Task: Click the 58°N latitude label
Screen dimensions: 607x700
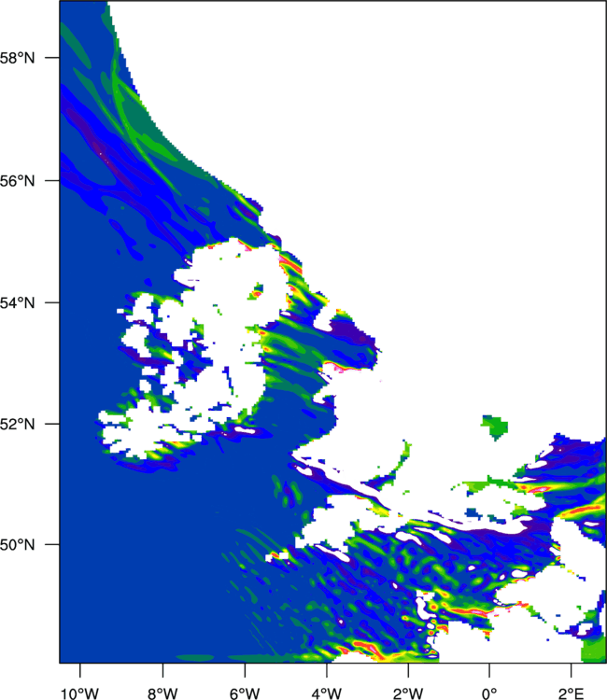Action: pos(17,58)
